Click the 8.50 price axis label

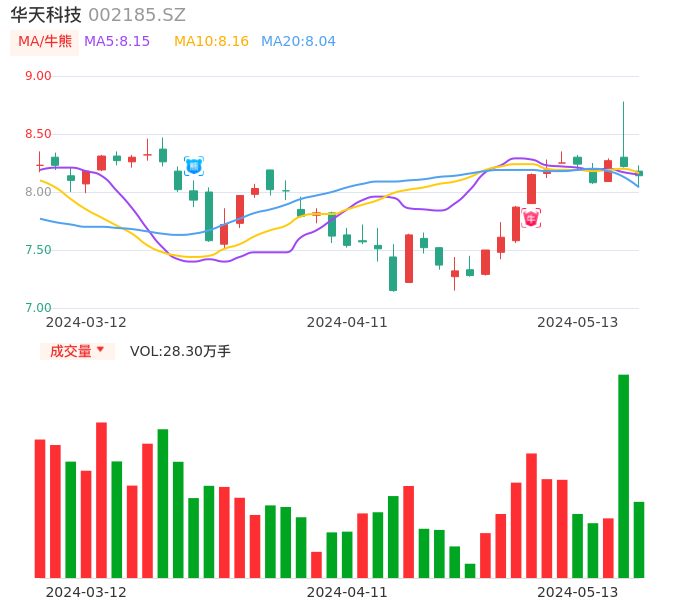pyautogui.click(x=38, y=134)
